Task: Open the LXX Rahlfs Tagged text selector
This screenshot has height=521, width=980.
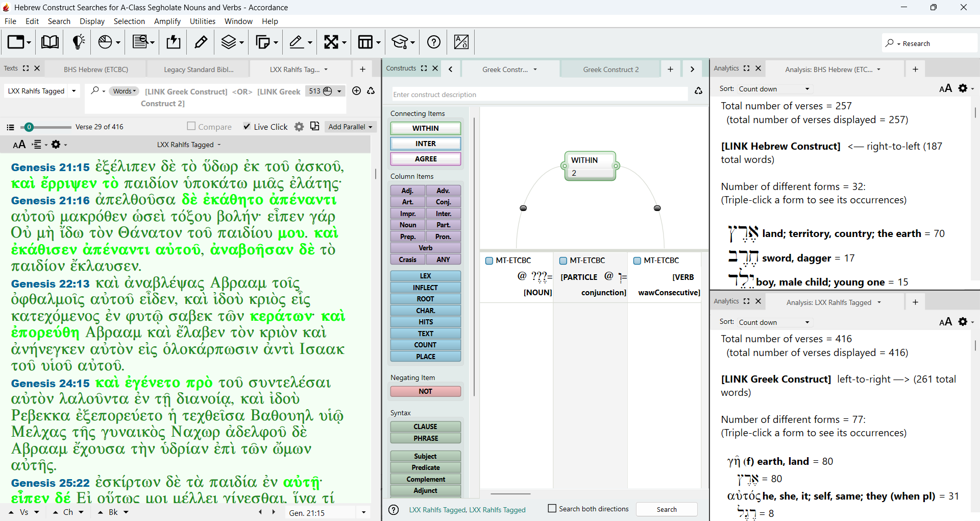Action: click(42, 91)
